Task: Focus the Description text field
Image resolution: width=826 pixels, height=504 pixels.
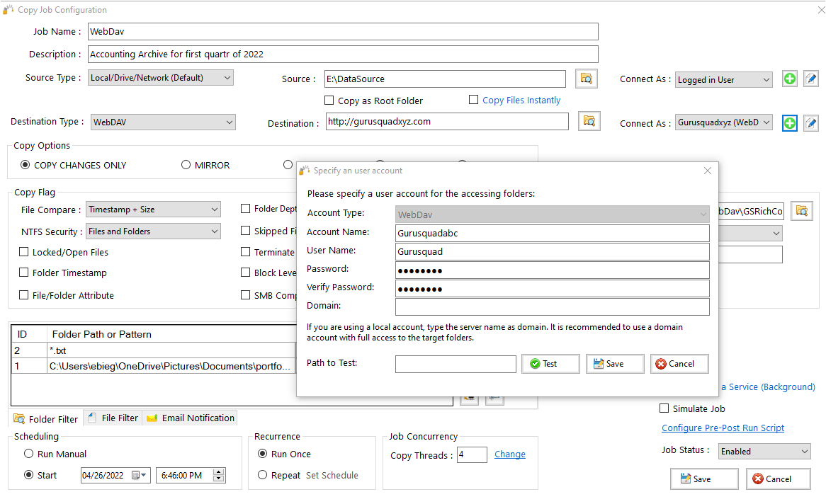Action: [x=343, y=55]
